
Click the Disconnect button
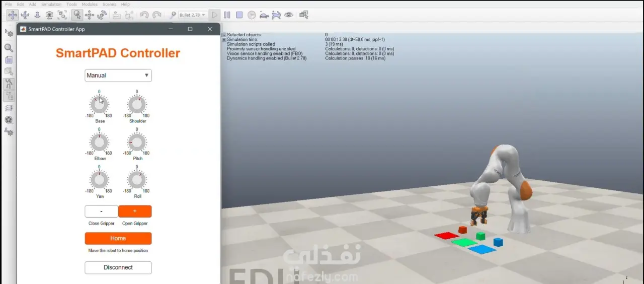[x=118, y=267]
